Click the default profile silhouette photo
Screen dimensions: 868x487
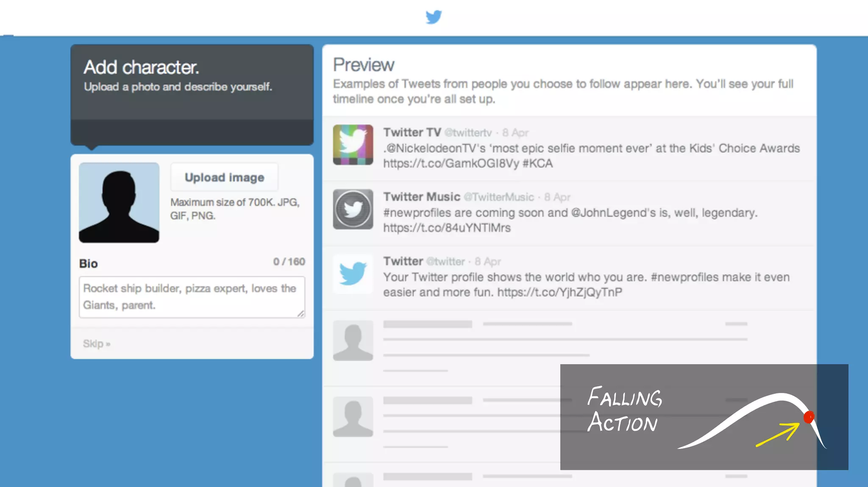[119, 202]
